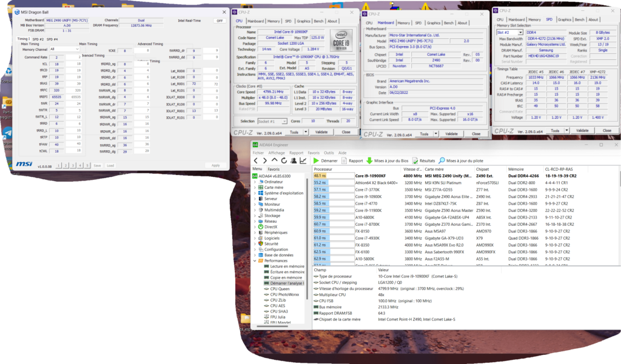This screenshot has width=621, height=364.
Task: Click Mises à jour du Bios
Action: (x=388, y=160)
